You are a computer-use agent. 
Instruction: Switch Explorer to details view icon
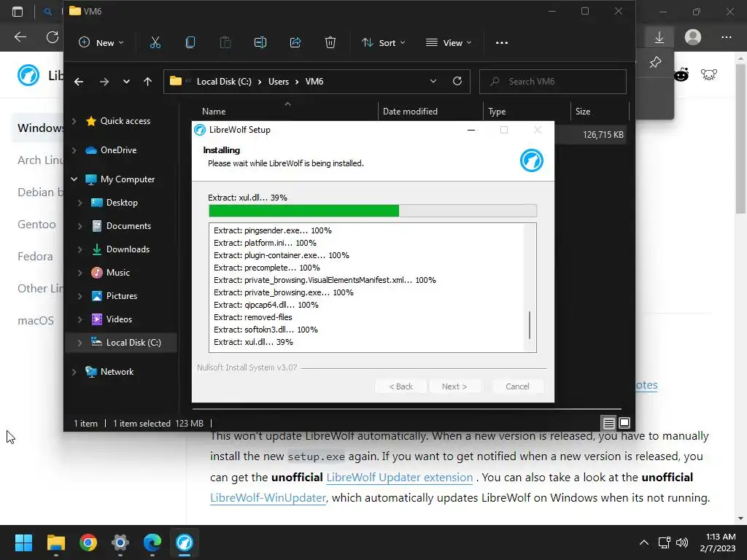click(608, 423)
